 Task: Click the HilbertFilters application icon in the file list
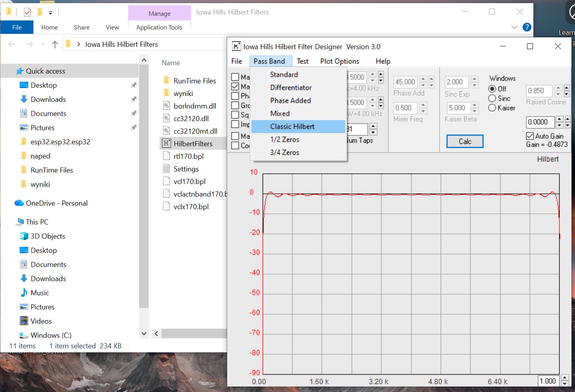[167, 144]
